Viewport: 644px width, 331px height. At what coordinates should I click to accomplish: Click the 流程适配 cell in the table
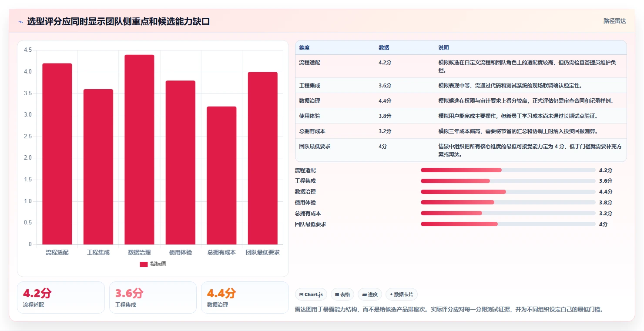coord(309,63)
